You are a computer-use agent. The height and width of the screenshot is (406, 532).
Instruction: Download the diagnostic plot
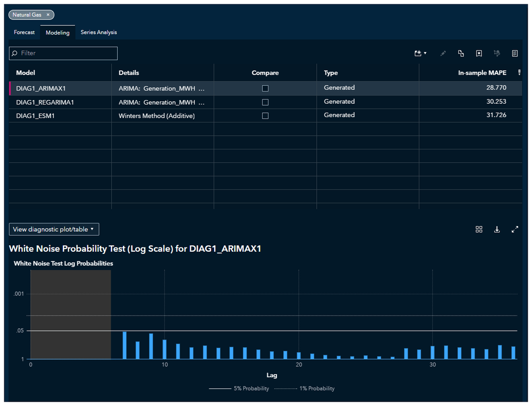(497, 229)
